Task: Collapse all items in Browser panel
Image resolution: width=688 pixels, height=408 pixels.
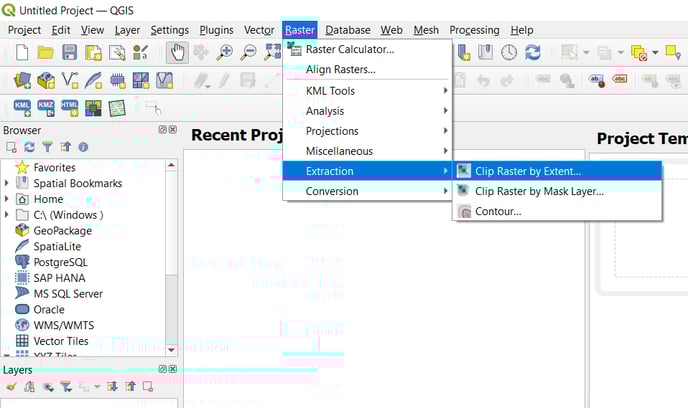Action: coord(65,147)
